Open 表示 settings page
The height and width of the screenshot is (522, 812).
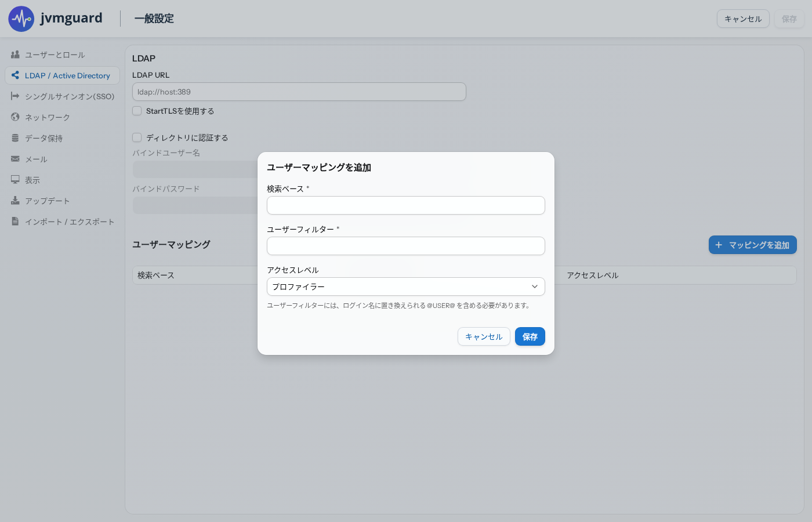click(62, 180)
